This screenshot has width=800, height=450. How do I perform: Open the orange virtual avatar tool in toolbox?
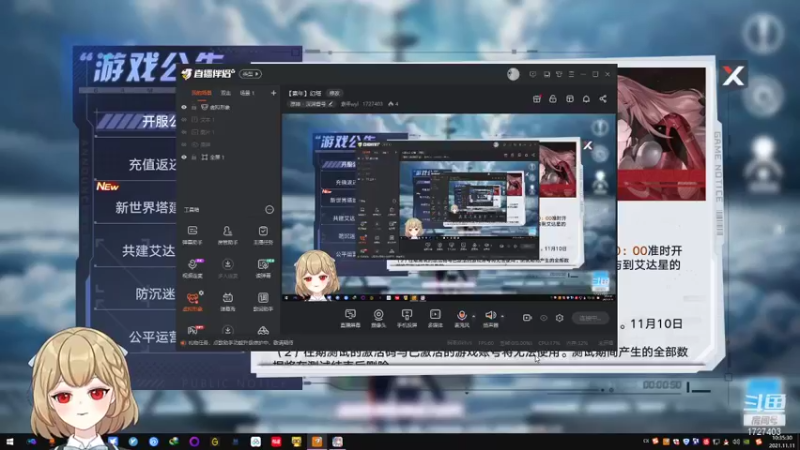point(192,302)
